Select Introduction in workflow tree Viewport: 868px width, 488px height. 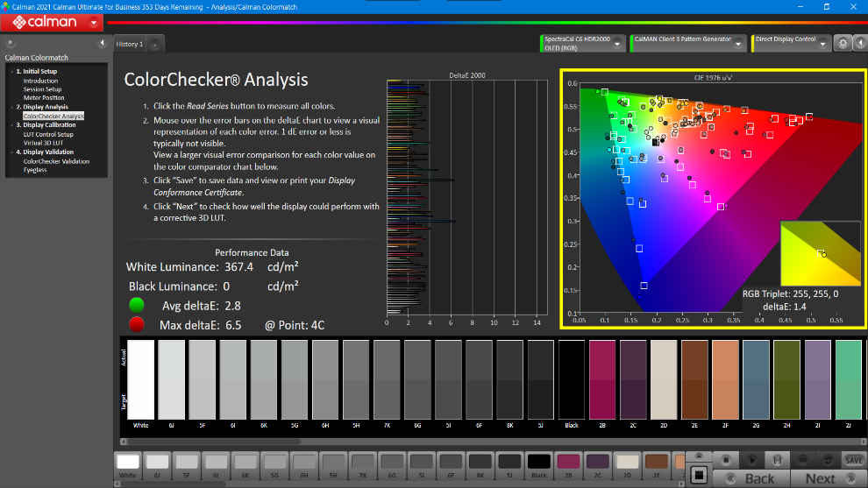click(x=40, y=81)
